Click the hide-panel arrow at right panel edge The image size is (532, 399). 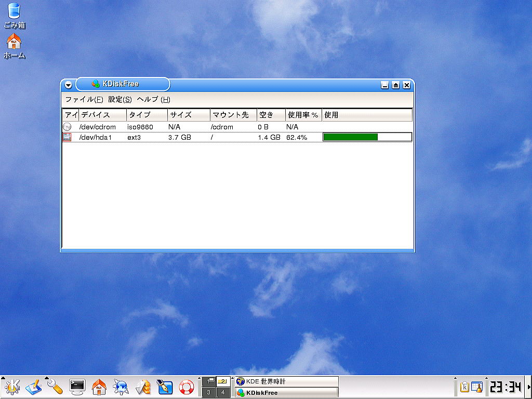point(529,387)
